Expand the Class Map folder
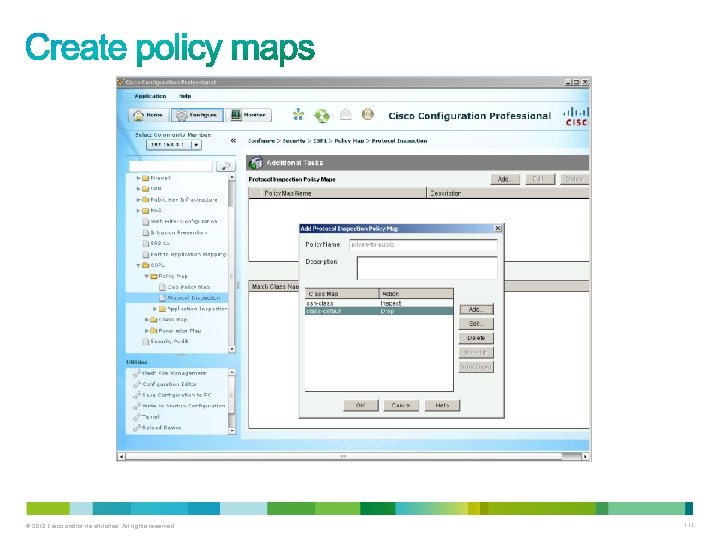The width and height of the screenshot is (720, 540). pyautogui.click(x=146, y=320)
